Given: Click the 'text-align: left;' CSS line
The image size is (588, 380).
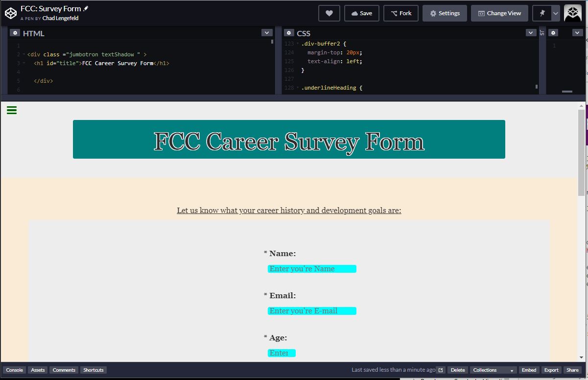Looking at the screenshot, I should [x=335, y=62].
